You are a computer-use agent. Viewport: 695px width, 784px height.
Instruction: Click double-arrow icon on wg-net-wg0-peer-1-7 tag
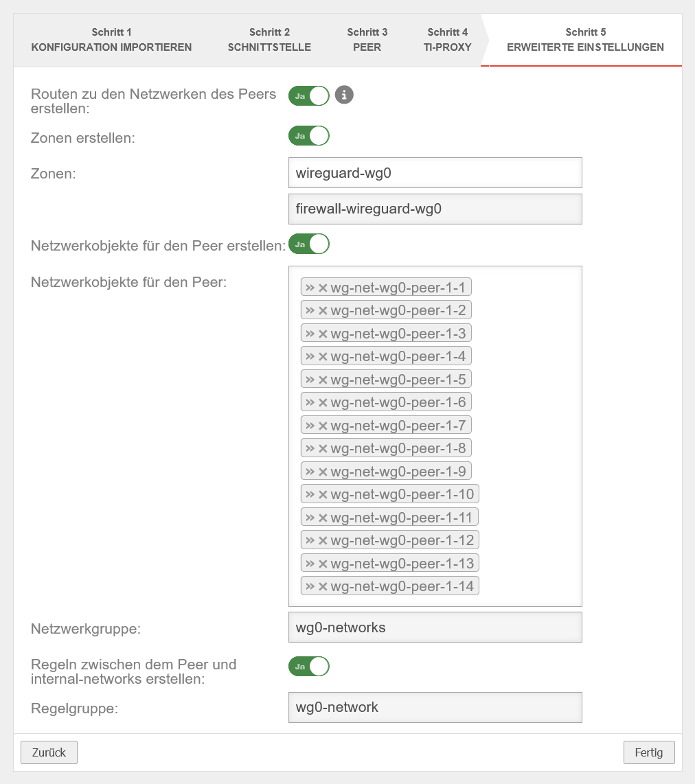point(310,426)
